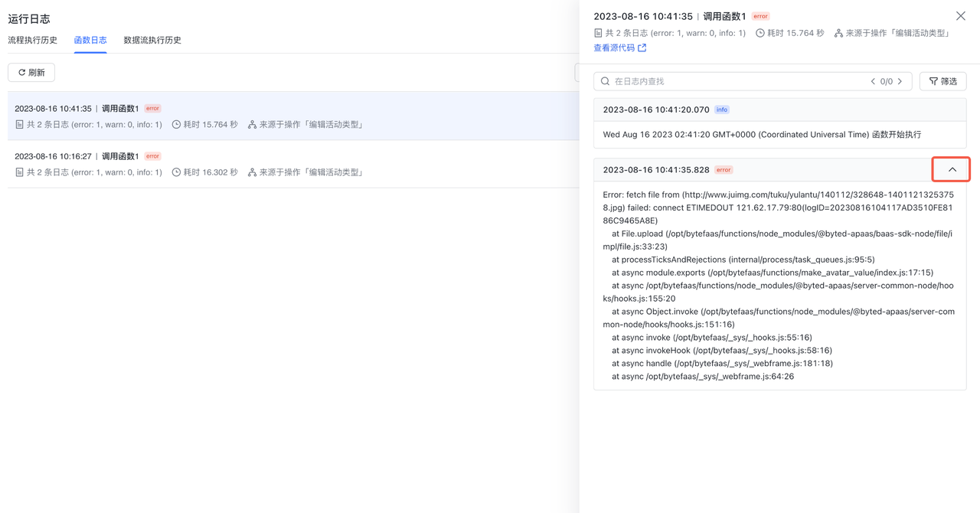
Task: Click the error badge in detail panel title
Action: [760, 16]
